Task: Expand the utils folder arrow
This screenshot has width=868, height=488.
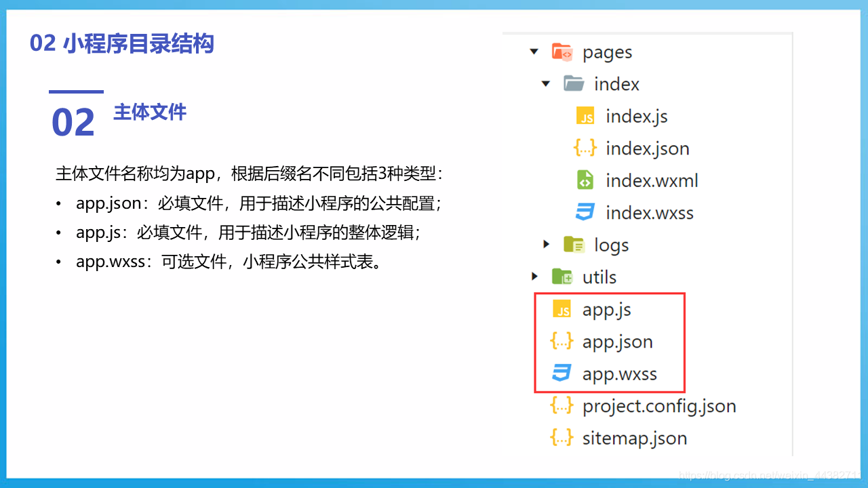Action: click(534, 276)
